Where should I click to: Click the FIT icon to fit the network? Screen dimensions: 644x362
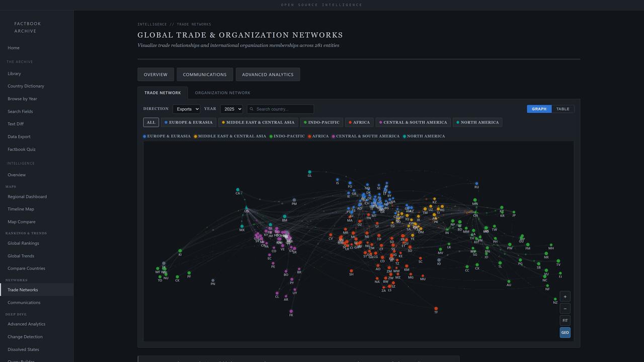pos(565,320)
